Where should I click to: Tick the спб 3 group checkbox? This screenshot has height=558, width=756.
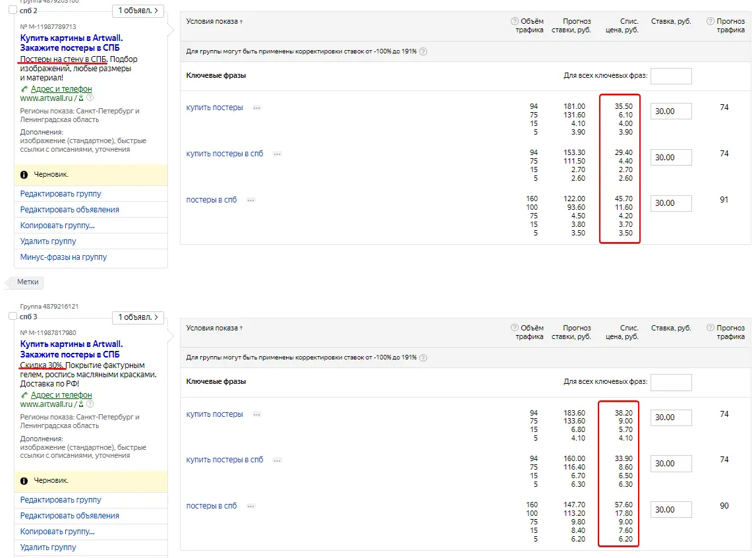pyautogui.click(x=13, y=317)
